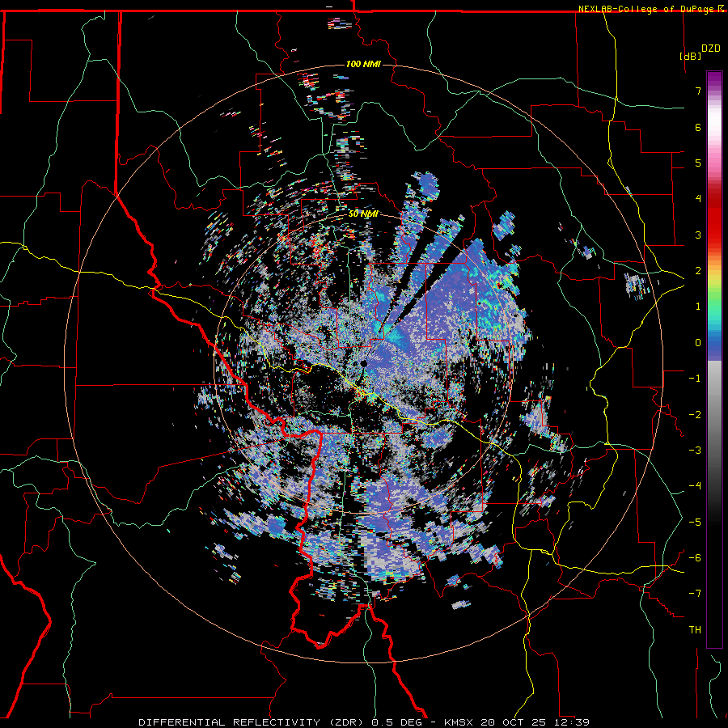Click the -2 value on the dB scale

point(695,415)
